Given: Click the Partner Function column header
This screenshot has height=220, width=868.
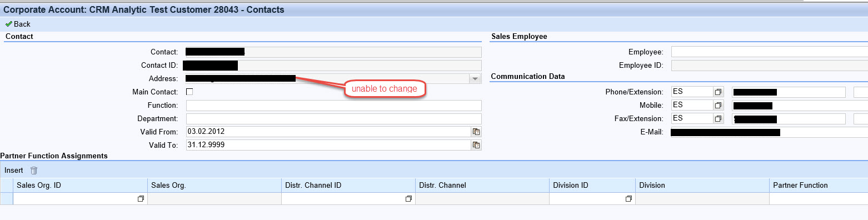Looking at the screenshot, I should (819, 186).
